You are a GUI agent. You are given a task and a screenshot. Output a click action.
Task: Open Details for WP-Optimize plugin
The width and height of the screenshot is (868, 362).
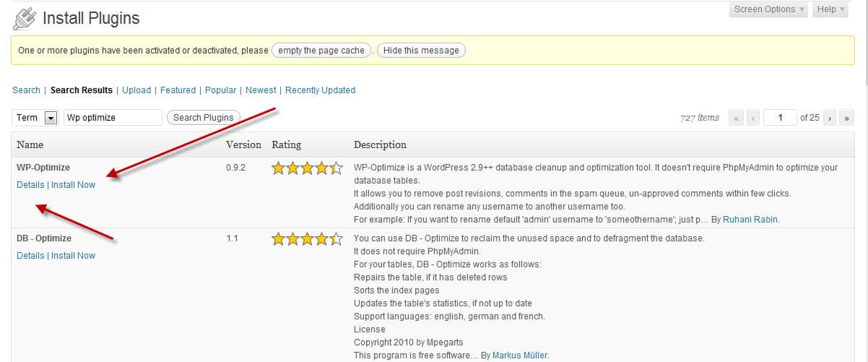tap(30, 185)
